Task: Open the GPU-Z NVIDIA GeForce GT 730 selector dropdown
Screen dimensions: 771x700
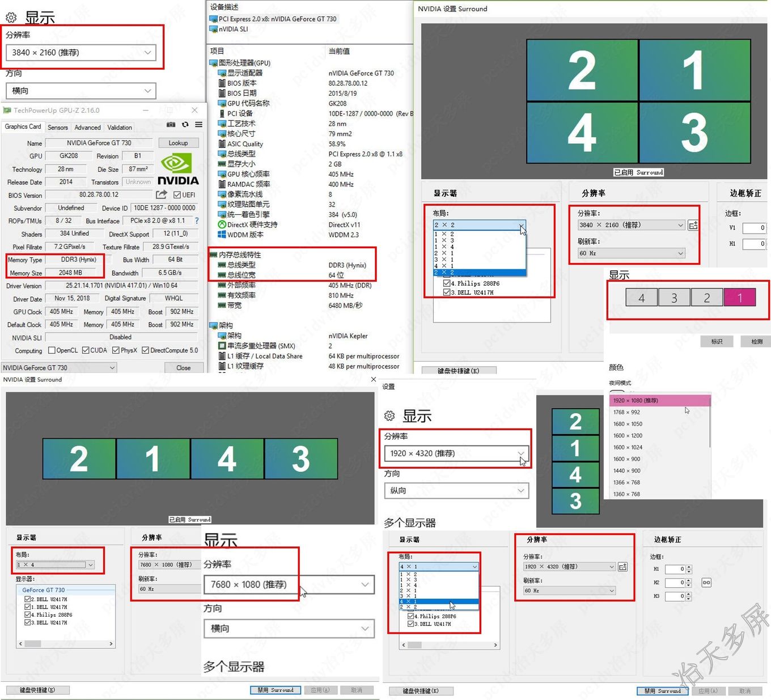Action: click(x=58, y=368)
